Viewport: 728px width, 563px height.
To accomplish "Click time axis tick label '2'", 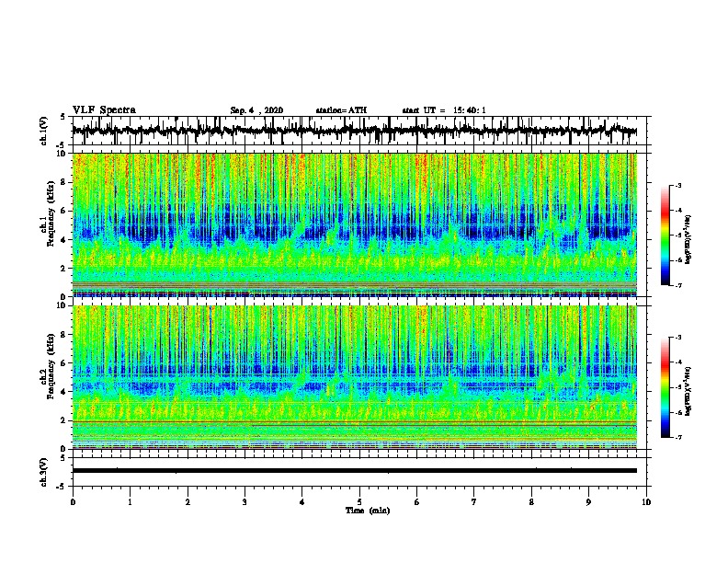I will click(188, 502).
